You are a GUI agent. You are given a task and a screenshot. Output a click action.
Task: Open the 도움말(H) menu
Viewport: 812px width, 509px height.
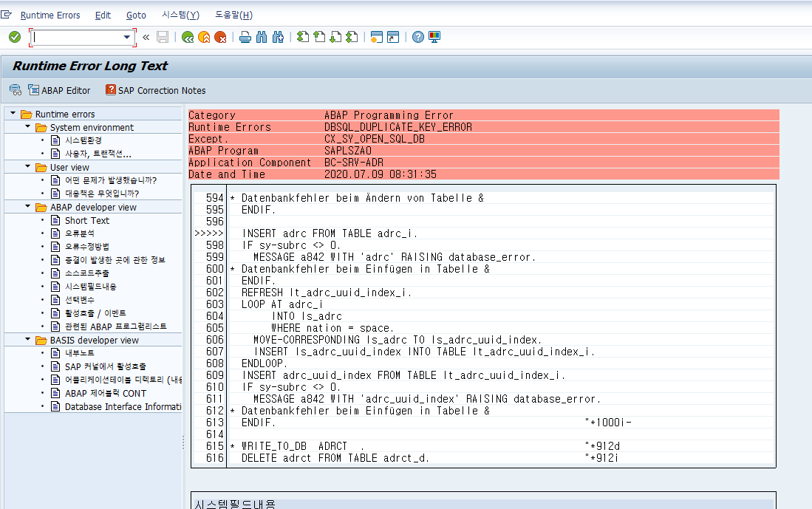[x=234, y=15]
